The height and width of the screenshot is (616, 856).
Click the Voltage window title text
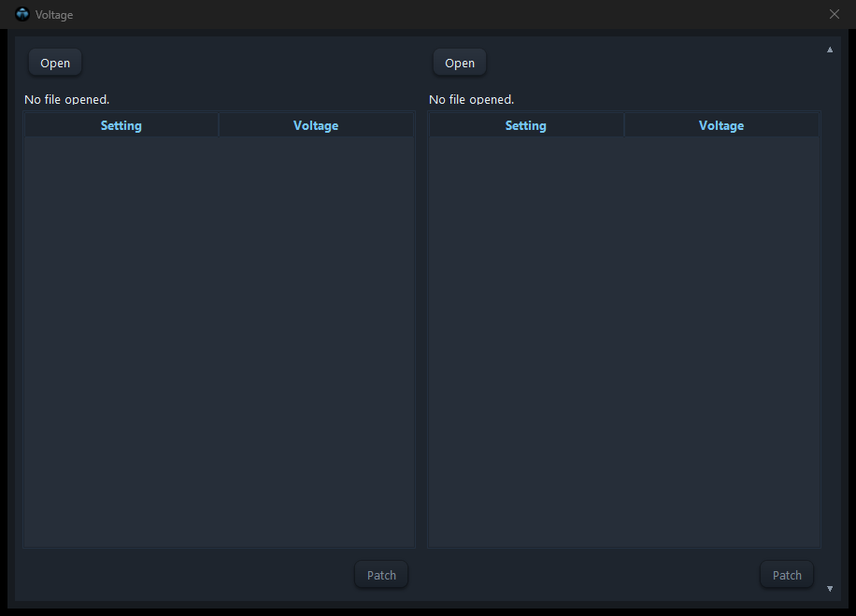54,15
